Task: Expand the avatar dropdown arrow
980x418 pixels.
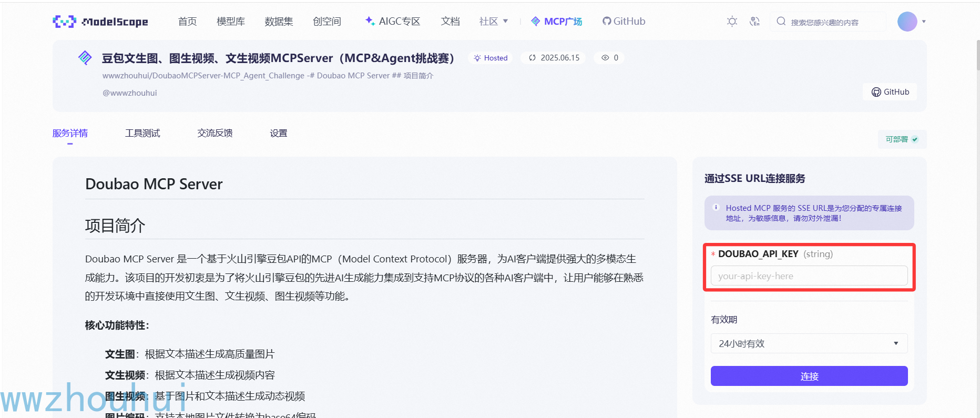Action: 924,22
